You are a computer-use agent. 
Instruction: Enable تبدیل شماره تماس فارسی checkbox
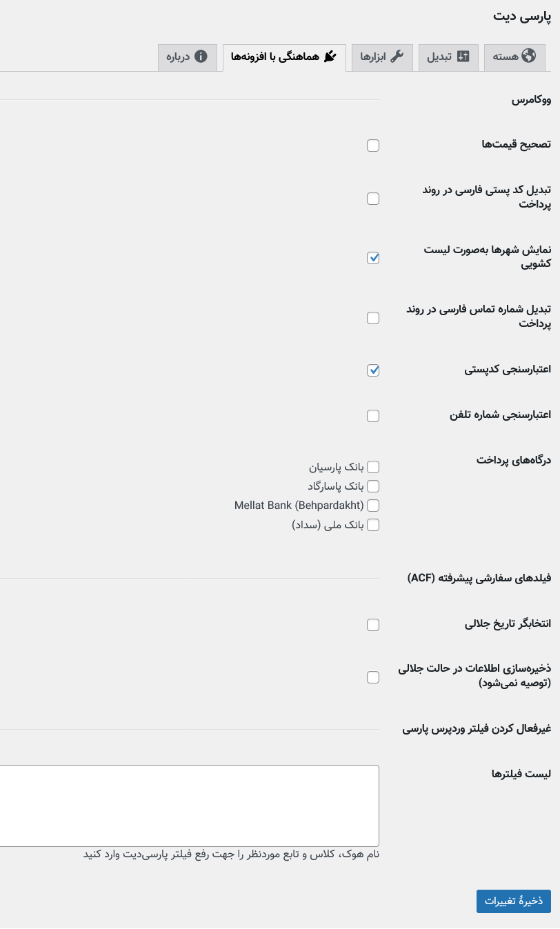click(373, 318)
